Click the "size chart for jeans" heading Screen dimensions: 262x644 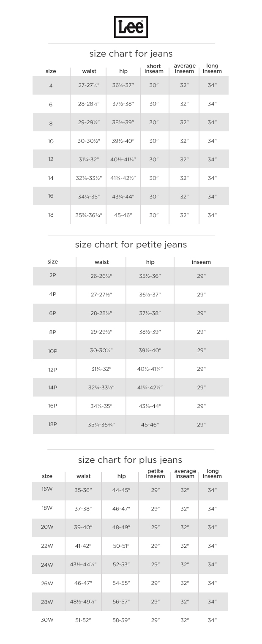click(131, 54)
